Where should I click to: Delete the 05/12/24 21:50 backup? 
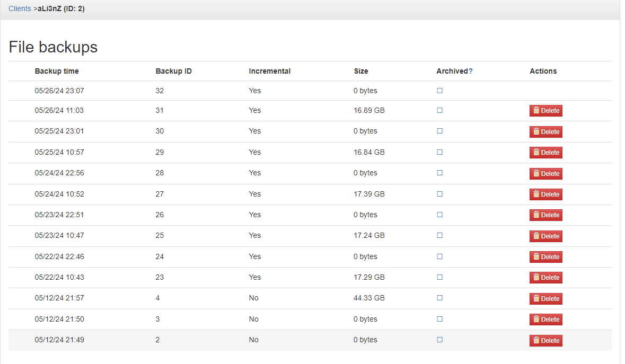click(x=545, y=319)
